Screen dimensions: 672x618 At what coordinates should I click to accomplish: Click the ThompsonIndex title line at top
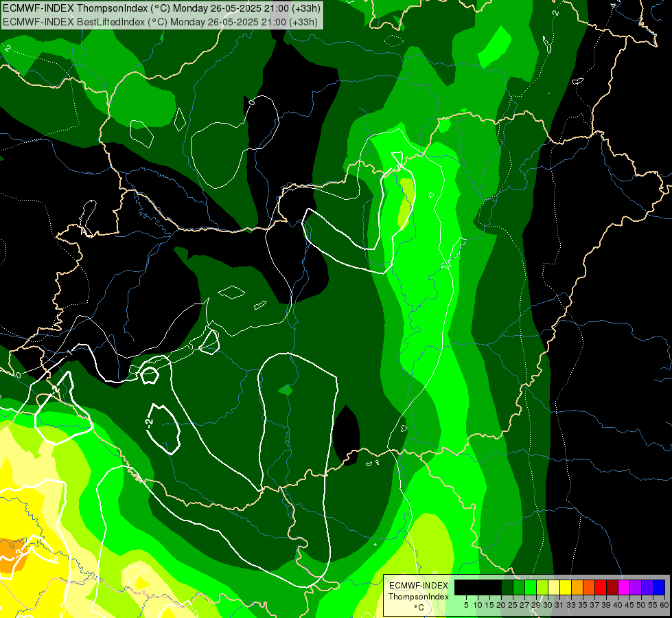point(161,8)
